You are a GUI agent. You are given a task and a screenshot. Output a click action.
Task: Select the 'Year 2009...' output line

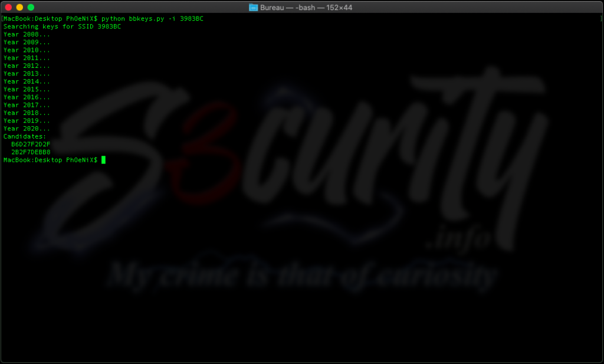pos(27,42)
